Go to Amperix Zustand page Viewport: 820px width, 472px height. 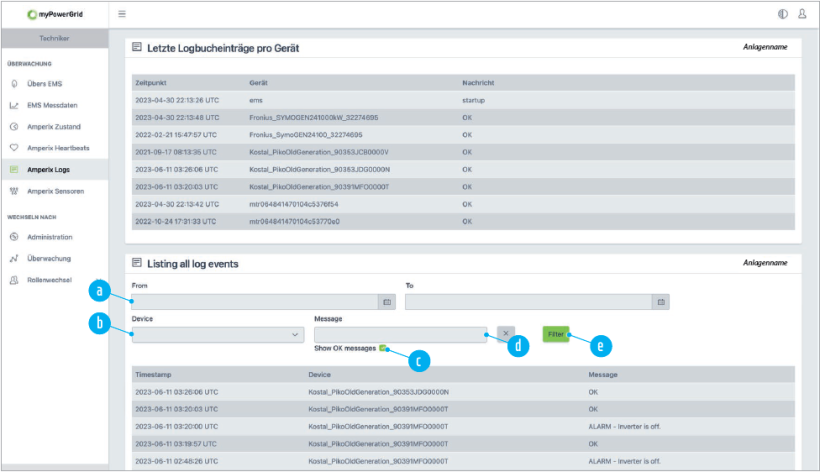click(54, 127)
